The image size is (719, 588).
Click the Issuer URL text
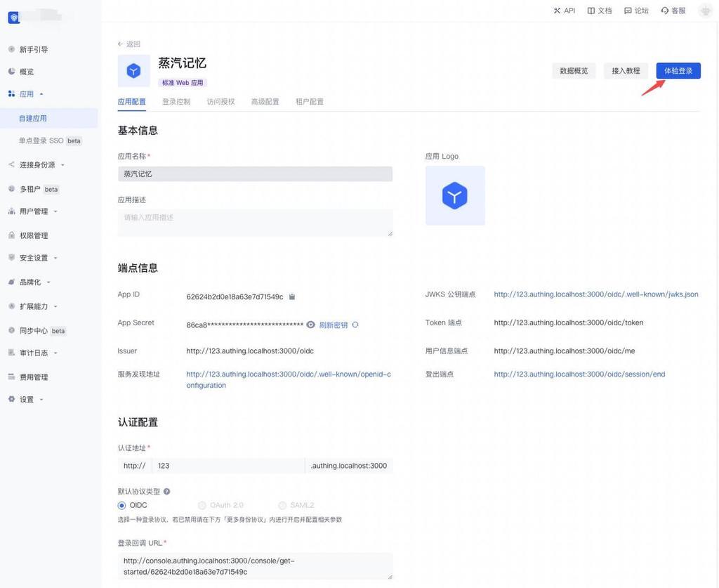[250, 351]
